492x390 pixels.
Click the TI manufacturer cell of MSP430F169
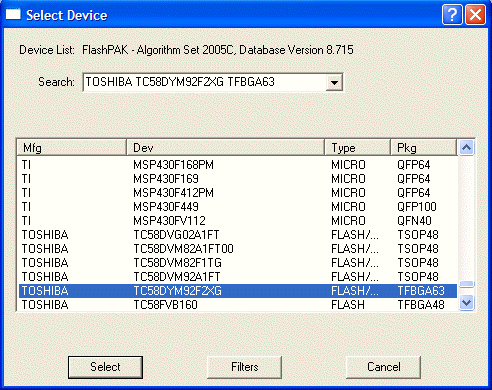point(26,179)
